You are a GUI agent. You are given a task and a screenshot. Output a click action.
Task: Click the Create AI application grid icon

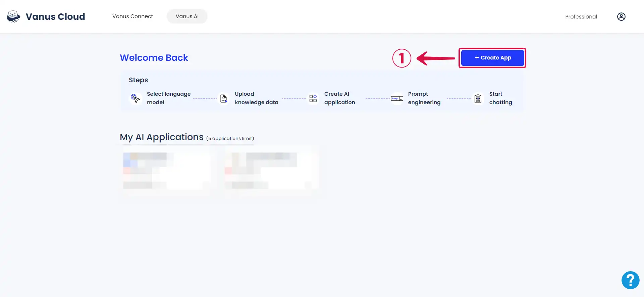click(313, 98)
